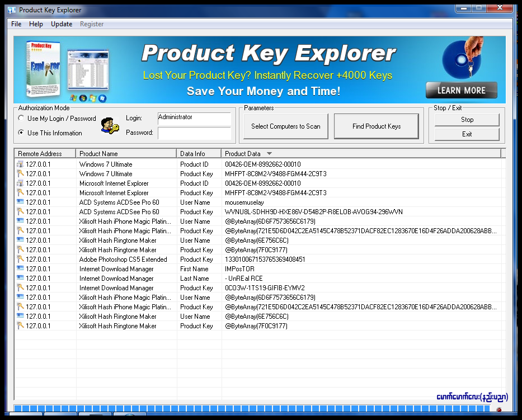Screen dimensions: 522x420
Task: Click key icon of ACDSee Pro 60 Product Key row
Action: 20,211
